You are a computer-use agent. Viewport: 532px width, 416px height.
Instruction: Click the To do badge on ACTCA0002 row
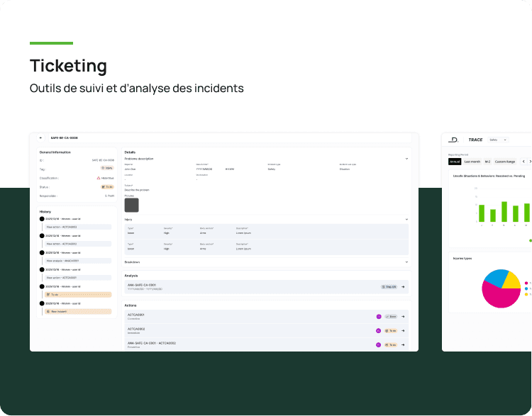391,330
